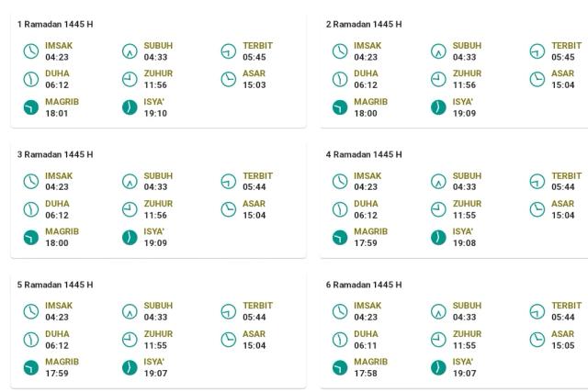Select the 4 Ramadan 1445 H heading
Viewport: 588px width, 392px height.
point(364,154)
